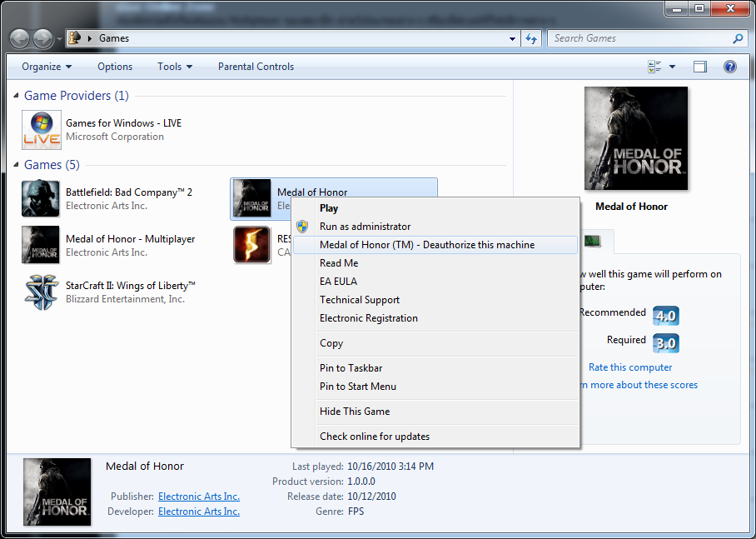
Task: Click the Back navigation arrow
Action: pos(20,38)
